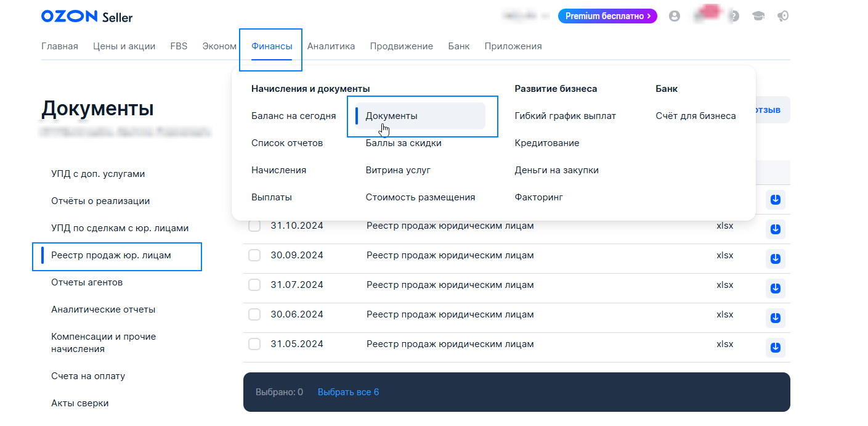Download the 30.06.2024 sales registry file
Image resolution: width=868 pixels, height=426 pixels.
tap(776, 318)
